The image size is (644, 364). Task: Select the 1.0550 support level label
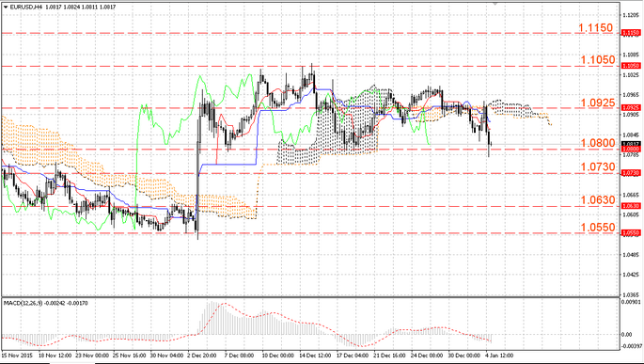[x=598, y=228]
